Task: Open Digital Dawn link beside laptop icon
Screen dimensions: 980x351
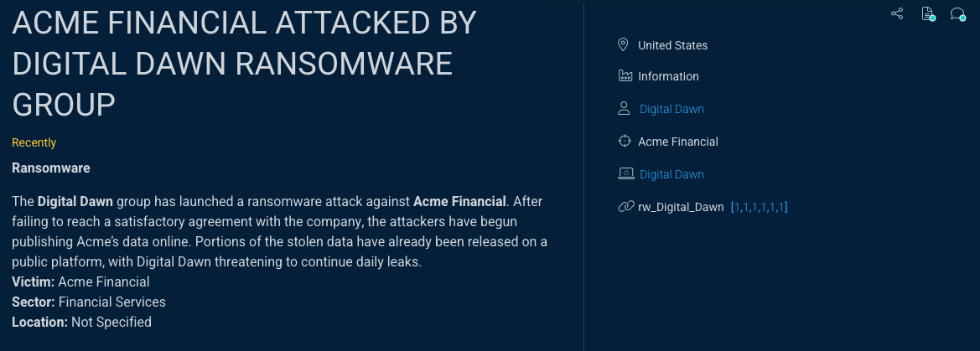Action: coord(671,174)
